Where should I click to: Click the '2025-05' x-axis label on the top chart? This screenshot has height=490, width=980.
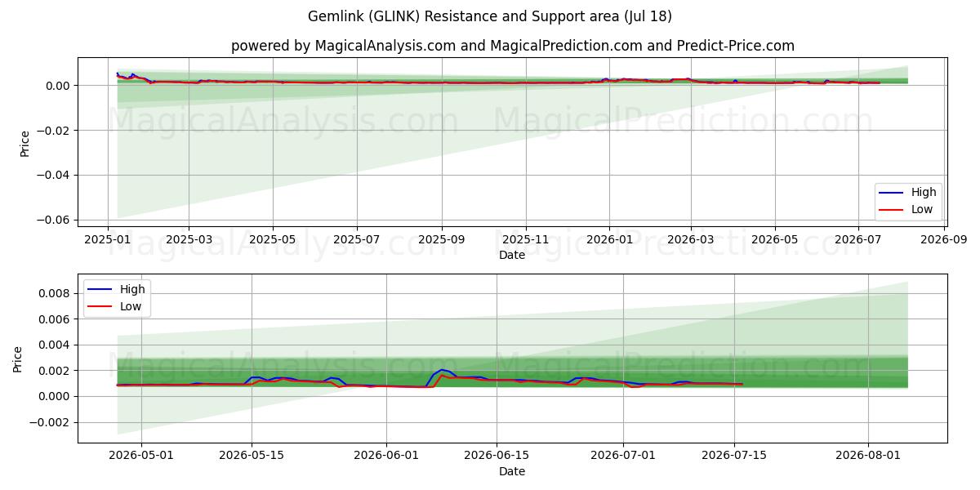[272, 240]
